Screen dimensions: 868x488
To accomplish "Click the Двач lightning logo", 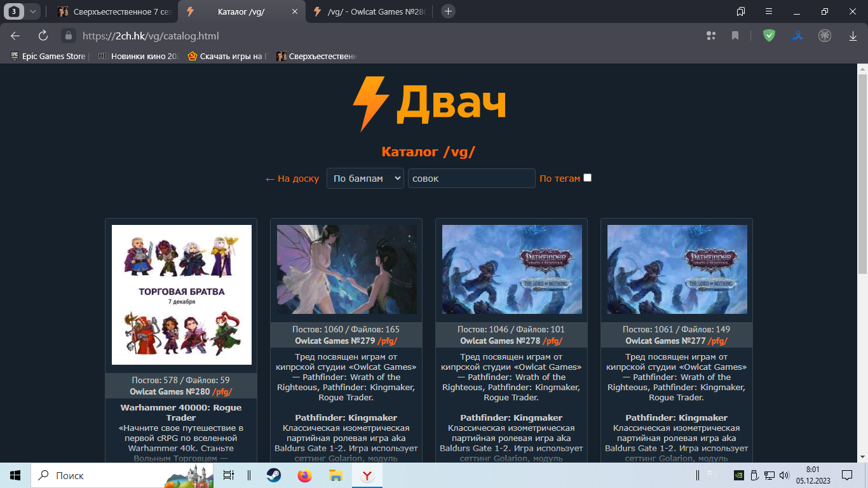I will (x=430, y=104).
